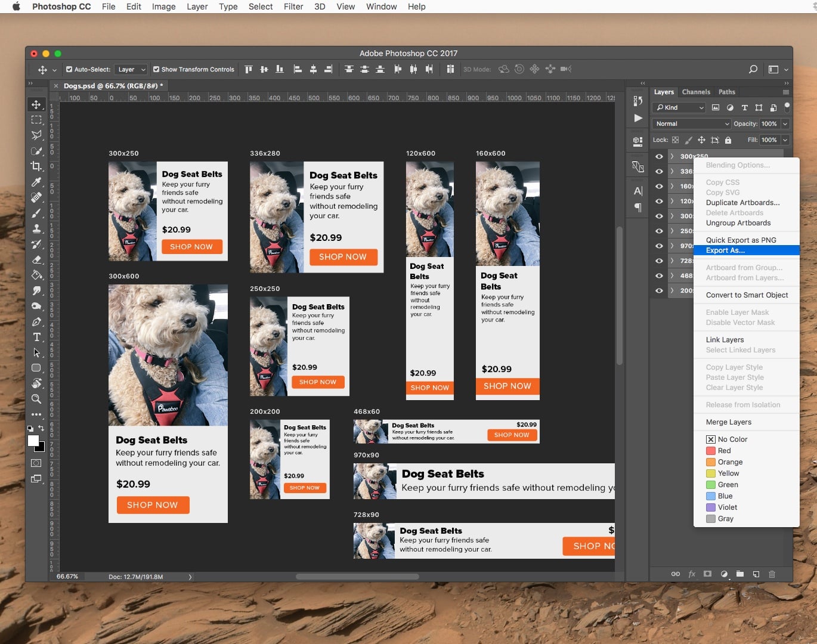This screenshot has height=644, width=817.
Task: Select the Crop tool
Action: (x=36, y=166)
